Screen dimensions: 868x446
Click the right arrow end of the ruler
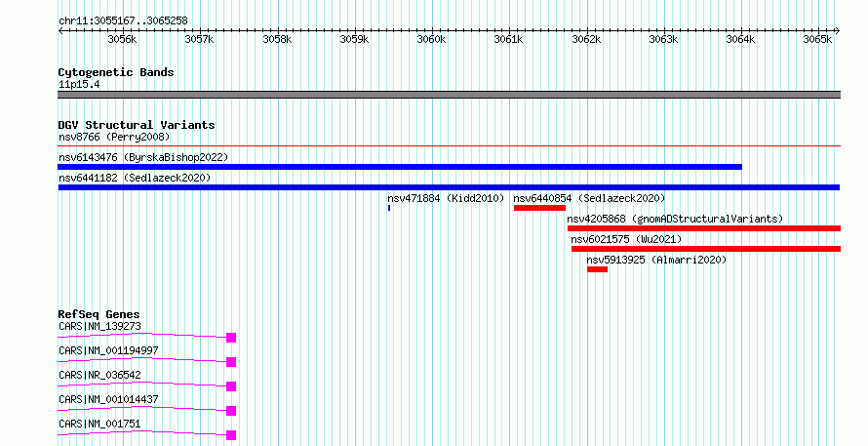click(838, 31)
